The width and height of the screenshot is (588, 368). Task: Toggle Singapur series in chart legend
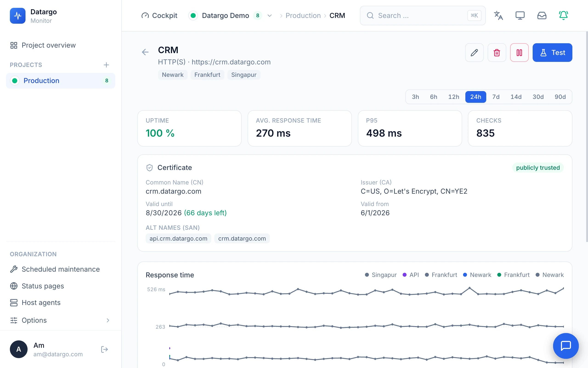[381, 275]
